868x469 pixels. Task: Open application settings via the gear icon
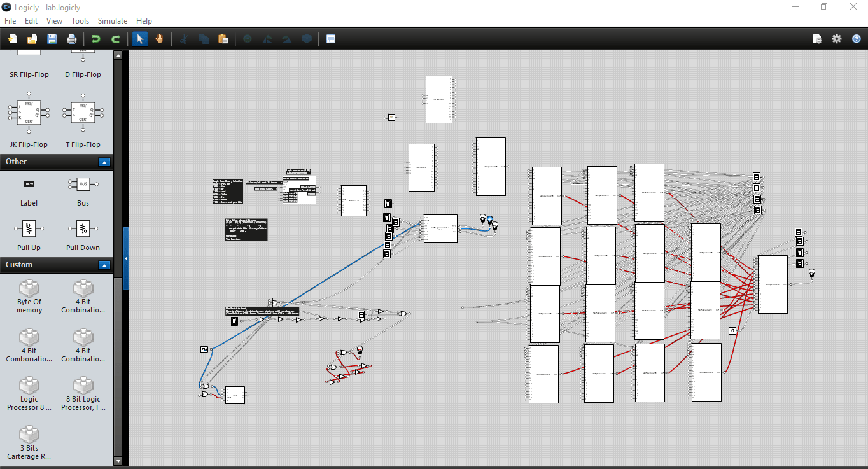click(x=837, y=39)
